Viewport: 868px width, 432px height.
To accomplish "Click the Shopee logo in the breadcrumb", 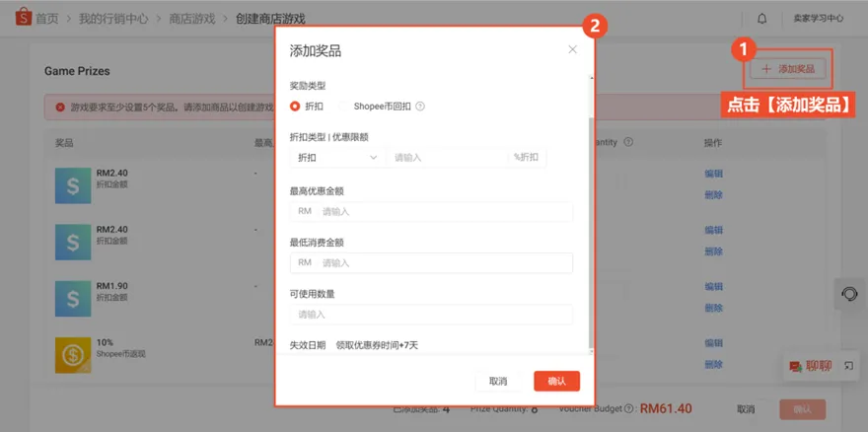I will pyautogui.click(x=24, y=18).
